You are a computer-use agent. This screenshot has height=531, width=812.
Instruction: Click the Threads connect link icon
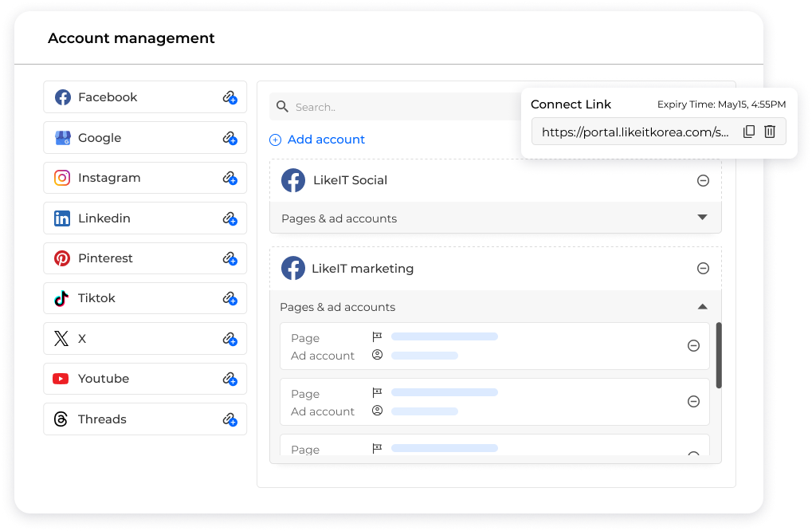pyautogui.click(x=230, y=419)
